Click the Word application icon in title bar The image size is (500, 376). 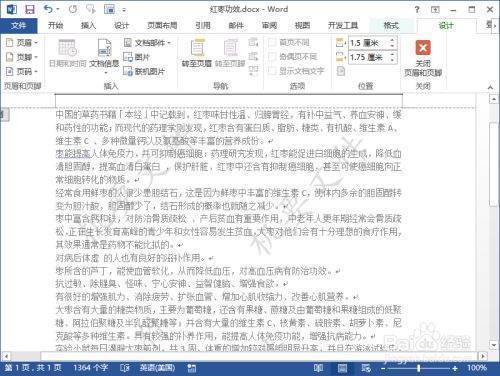pyautogui.click(x=12, y=9)
